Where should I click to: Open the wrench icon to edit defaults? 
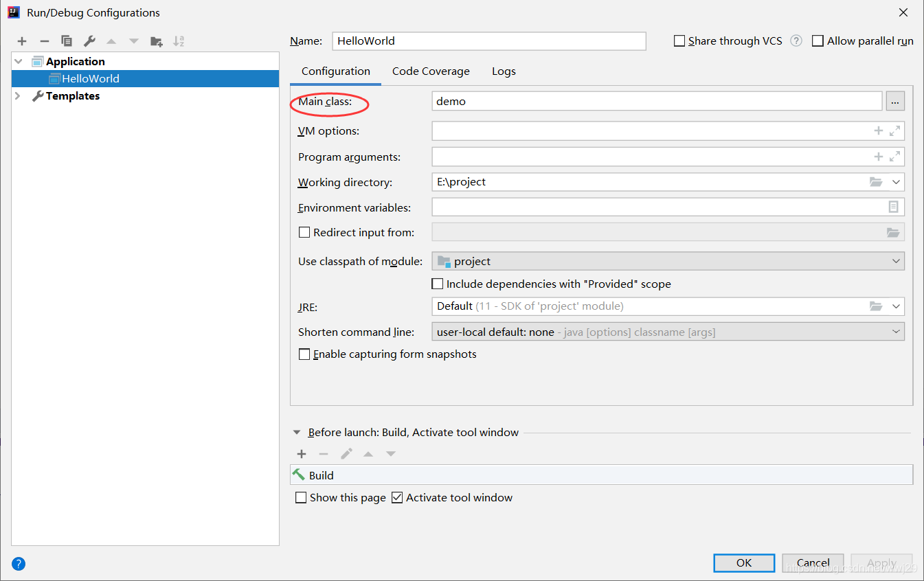(x=89, y=41)
